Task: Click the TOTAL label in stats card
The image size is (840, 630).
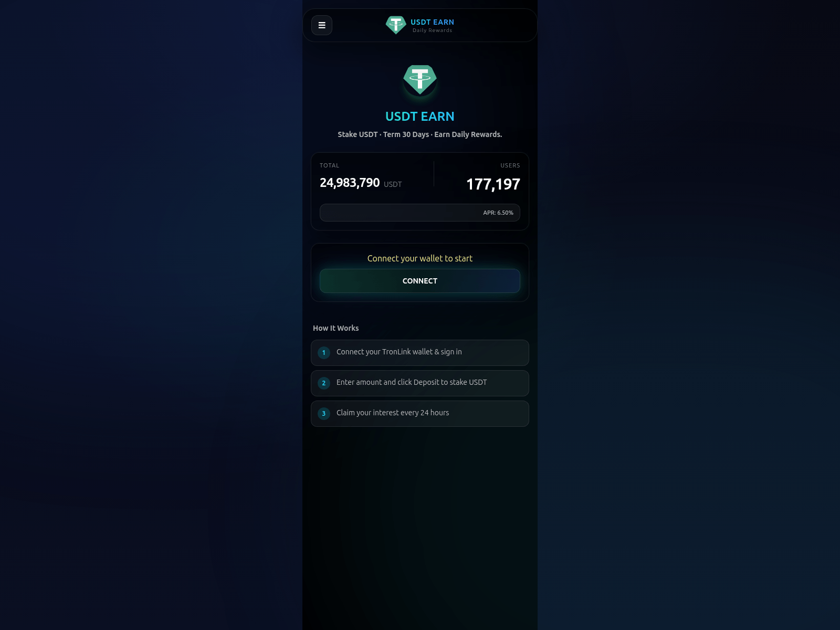Action: [x=330, y=165]
